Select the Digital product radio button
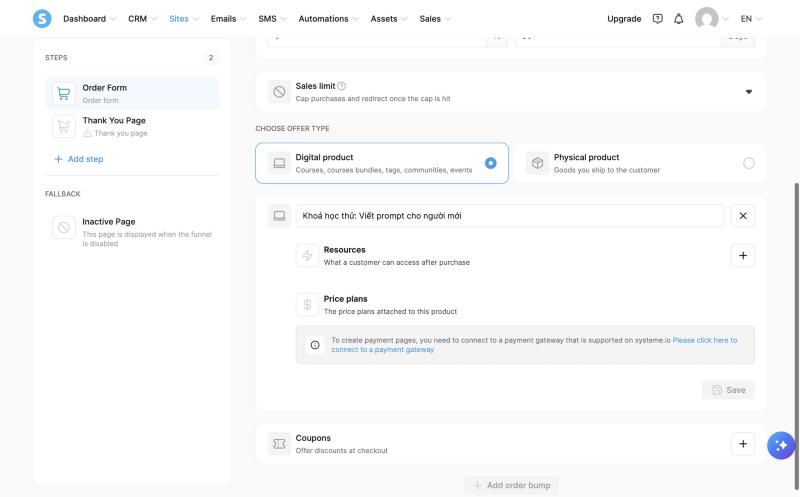Viewport: 800px width, 497px height. (x=490, y=163)
